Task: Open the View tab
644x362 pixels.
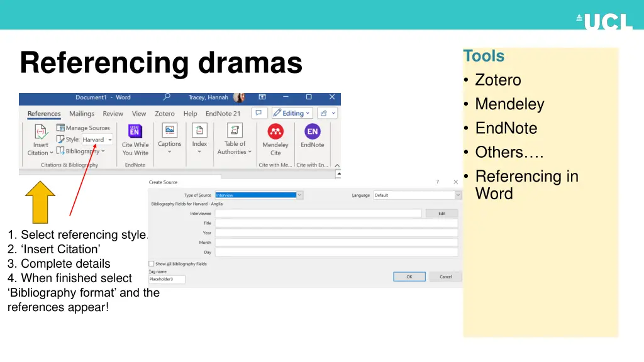Action: (139, 114)
